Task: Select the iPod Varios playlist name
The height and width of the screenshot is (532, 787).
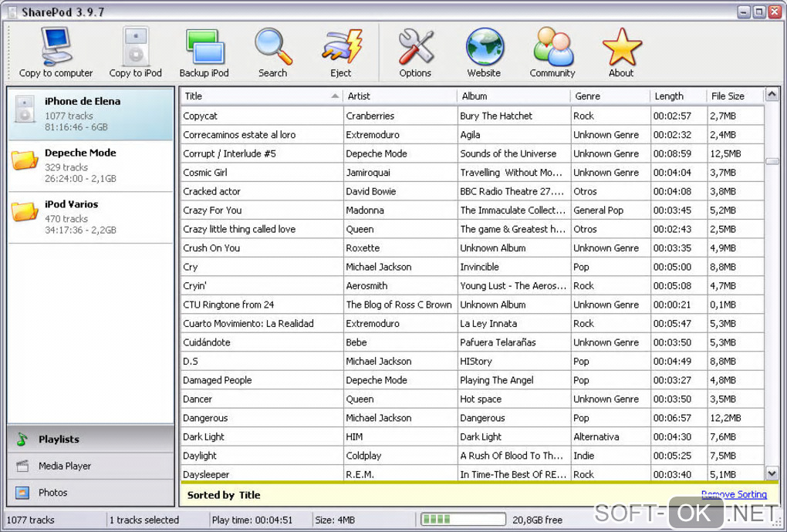Action: [71, 204]
